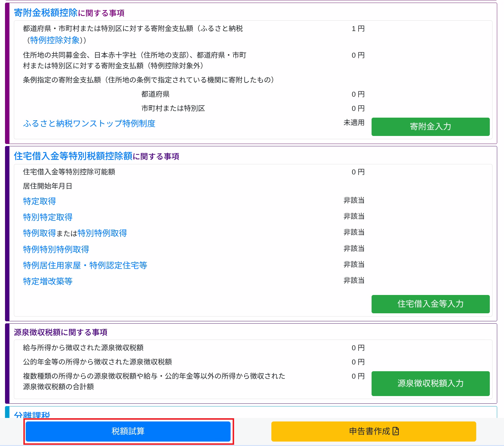Click the 1円 ふるさと納税 amount value
Viewport: 504px width, 446px height.
pos(358,29)
